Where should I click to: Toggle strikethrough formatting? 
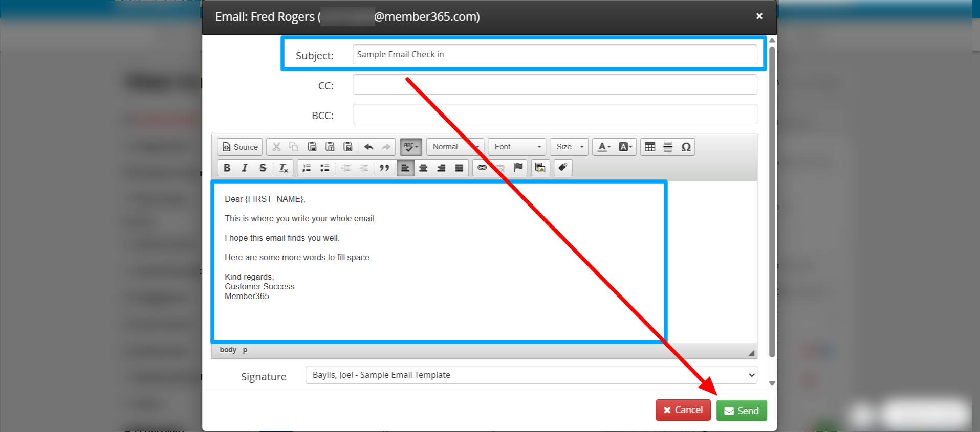coord(263,168)
